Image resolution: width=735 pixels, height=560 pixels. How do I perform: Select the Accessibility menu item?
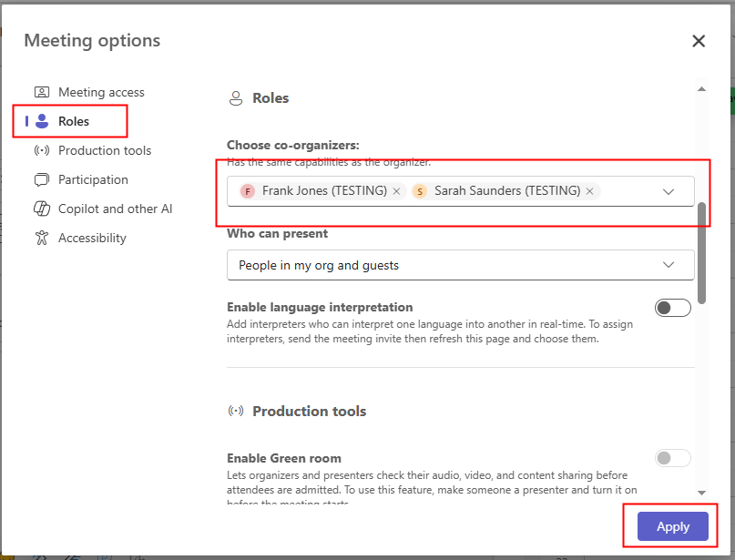(x=92, y=238)
